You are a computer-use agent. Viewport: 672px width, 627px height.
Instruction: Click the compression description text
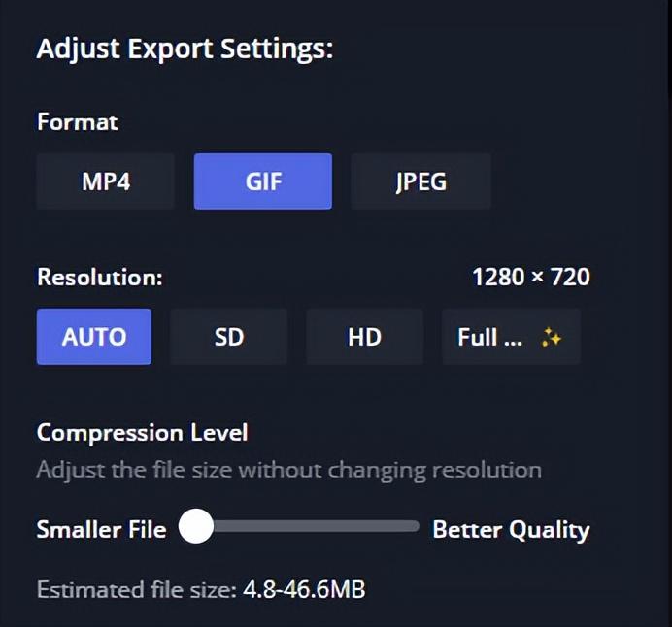click(289, 470)
